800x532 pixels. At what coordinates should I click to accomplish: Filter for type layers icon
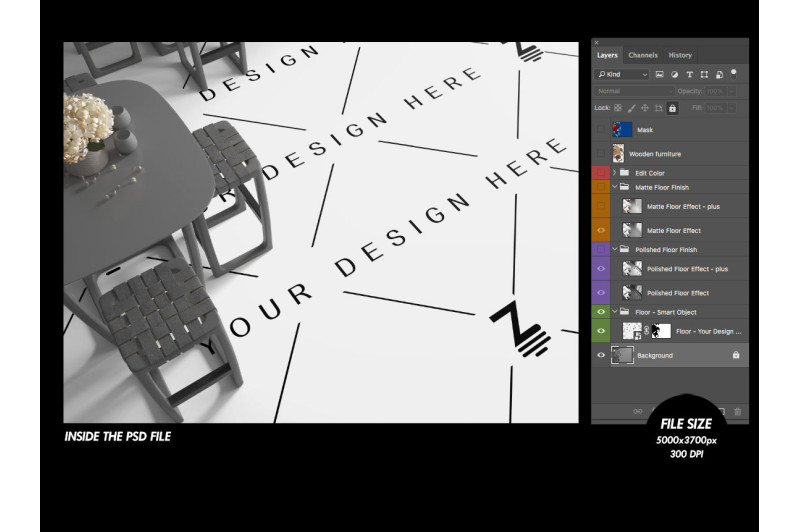689,74
